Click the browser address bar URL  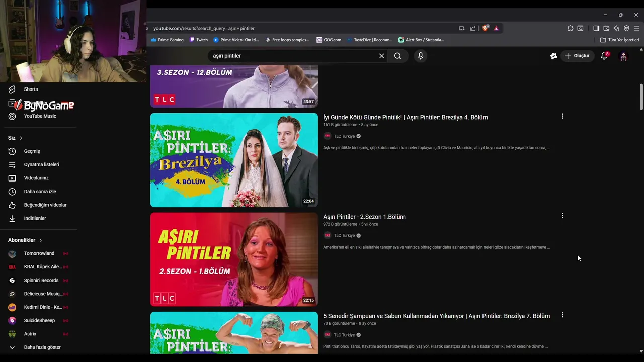coord(204,28)
